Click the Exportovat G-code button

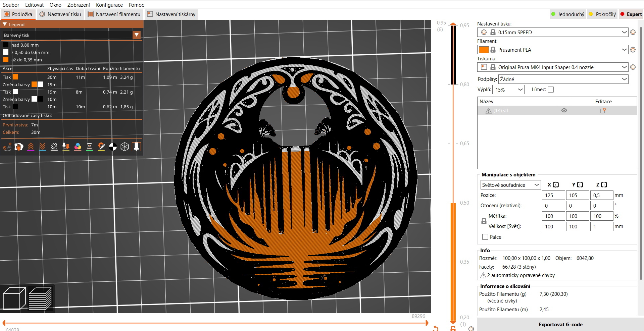point(560,324)
